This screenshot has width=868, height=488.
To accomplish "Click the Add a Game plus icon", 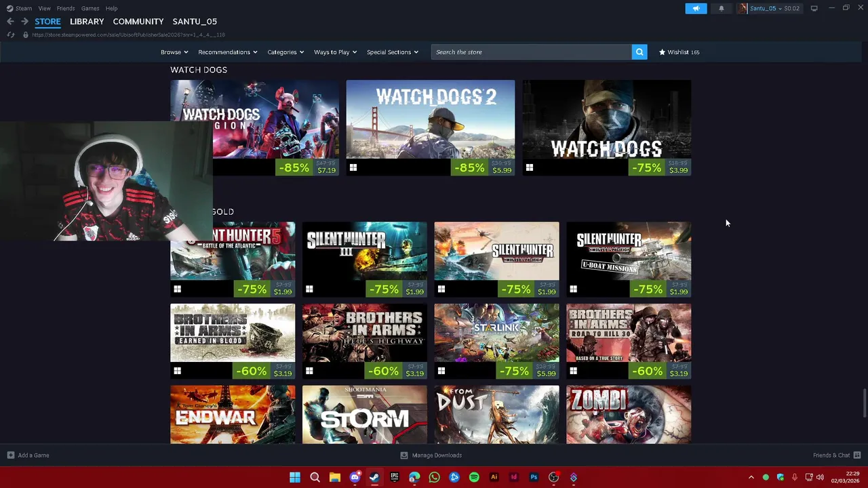I will tap(10, 455).
